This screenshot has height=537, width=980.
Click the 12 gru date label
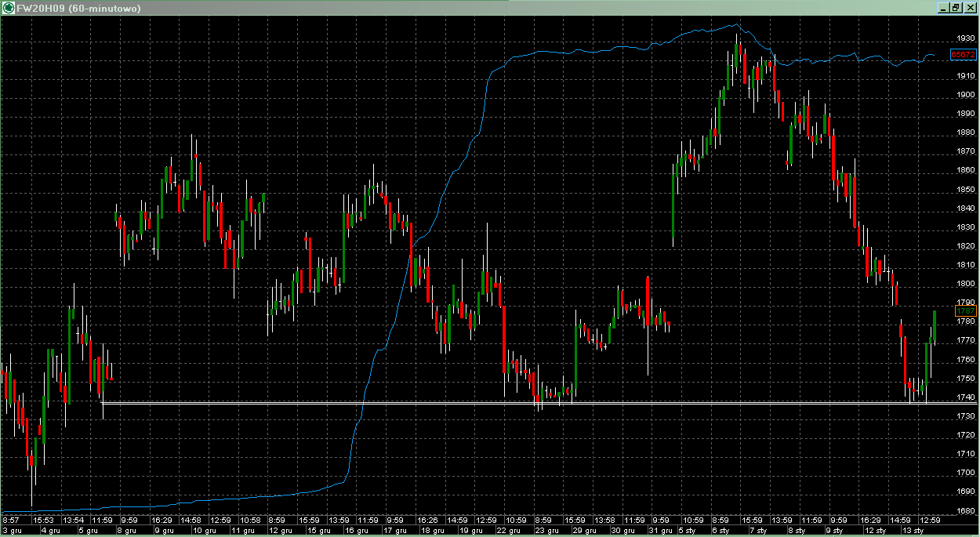[x=280, y=531]
